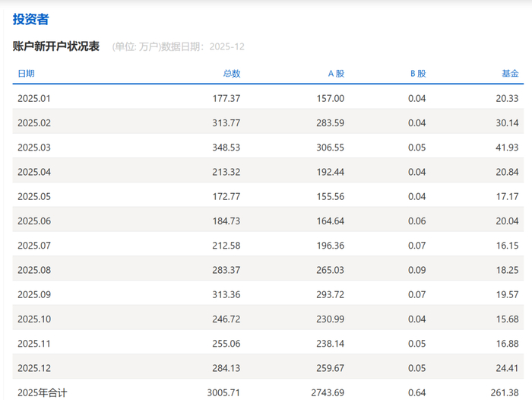
Task: Click A-share value 230.99 for 2025.10
Action: tap(330, 319)
